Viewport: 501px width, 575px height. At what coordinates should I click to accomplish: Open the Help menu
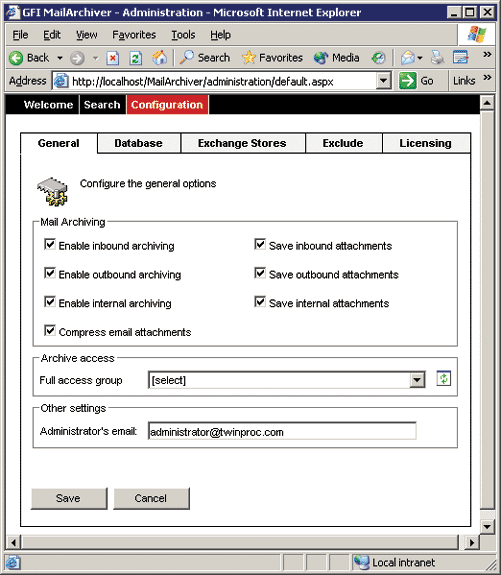[220, 35]
